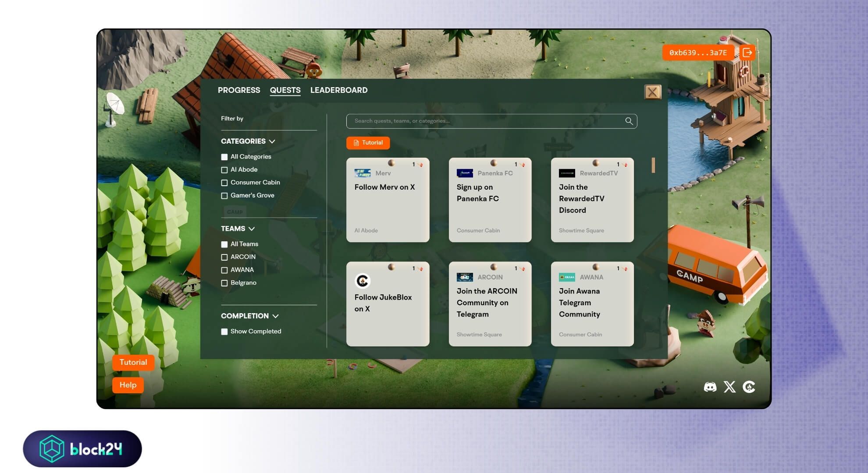868x473 pixels.
Task: Enable Show Completed checkbox
Action: (x=224, y=332)
